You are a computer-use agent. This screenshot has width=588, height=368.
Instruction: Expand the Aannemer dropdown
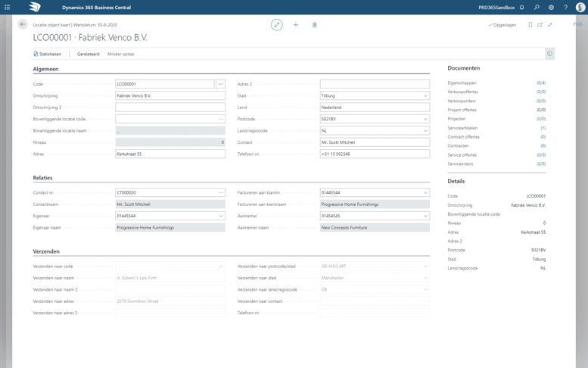425,216
